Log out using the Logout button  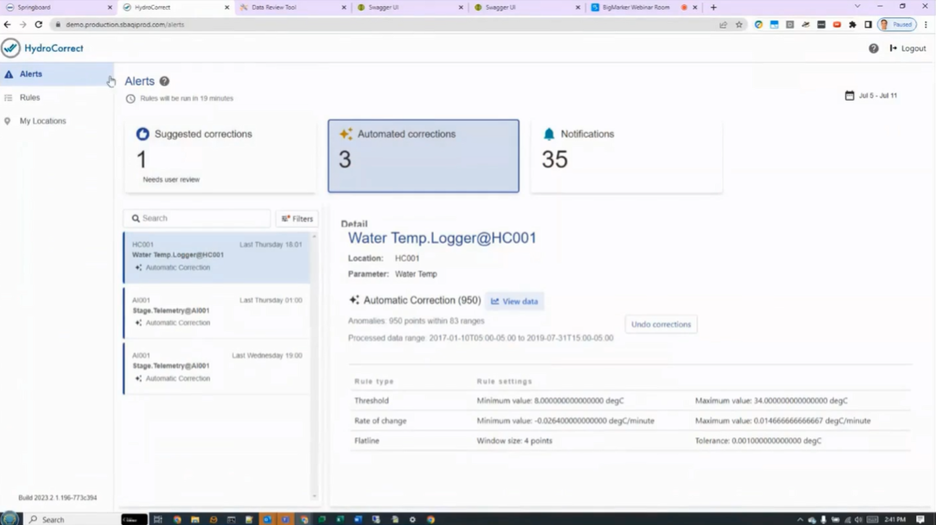pos(907,48)
